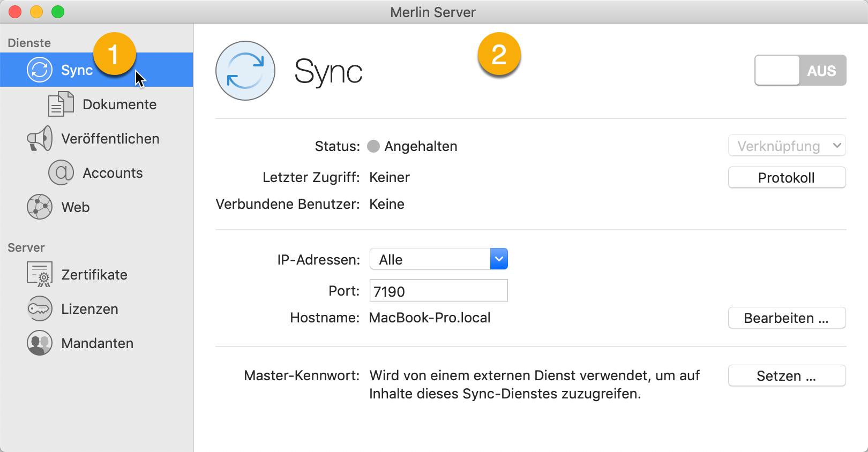The width and height of the screenshot is (868, 452).
Task: Select the Accounts entry
Action: [x=96, y=172]
